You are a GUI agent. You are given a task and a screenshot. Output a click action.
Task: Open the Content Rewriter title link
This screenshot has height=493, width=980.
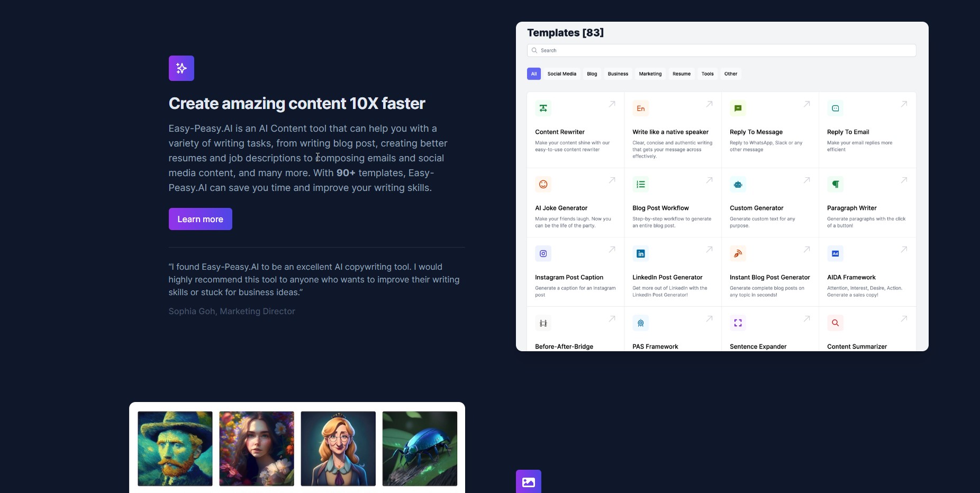pos(560,132)
